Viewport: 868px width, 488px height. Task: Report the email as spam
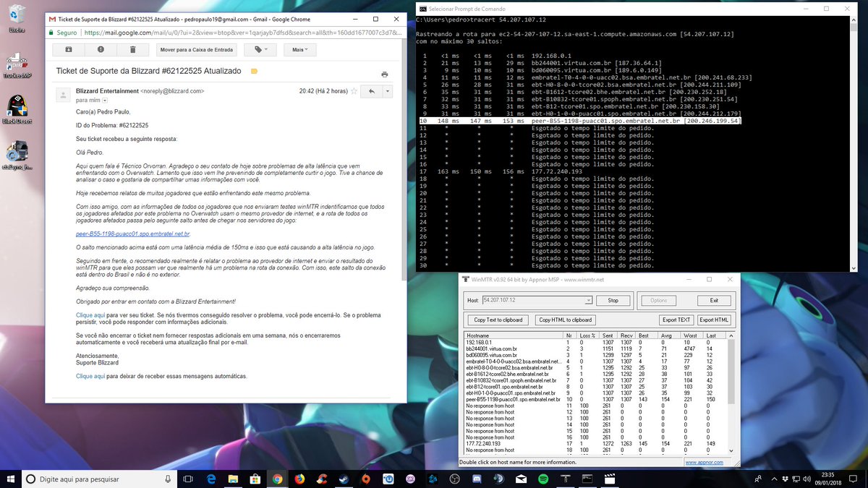pyautogui.click(x=101, y=49)
